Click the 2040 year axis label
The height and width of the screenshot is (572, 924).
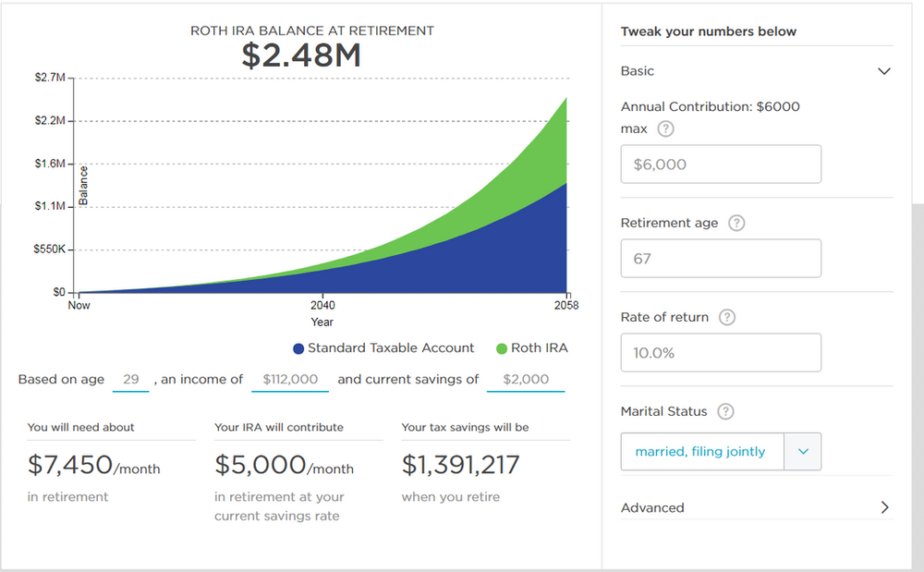coord(322,305)
